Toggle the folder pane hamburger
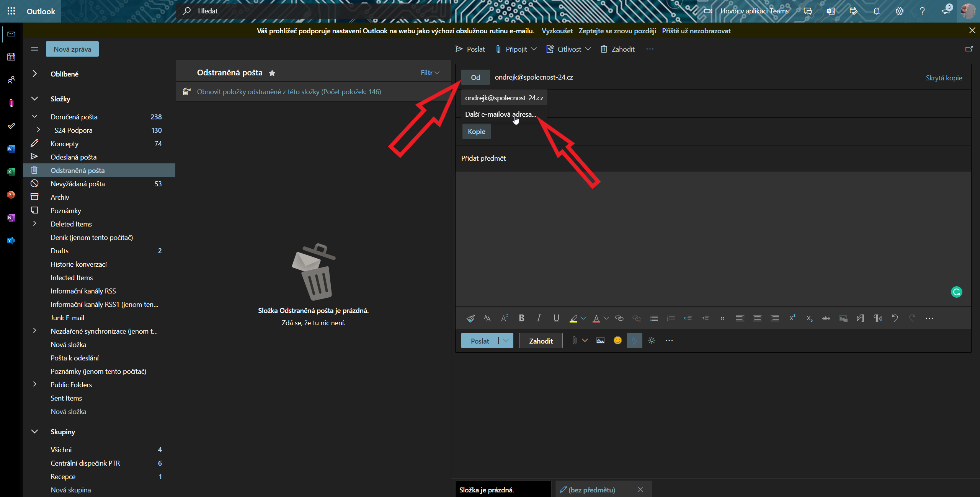Viewport: 980px width, 497px height. pyautogui.click(x=34, y=49)
